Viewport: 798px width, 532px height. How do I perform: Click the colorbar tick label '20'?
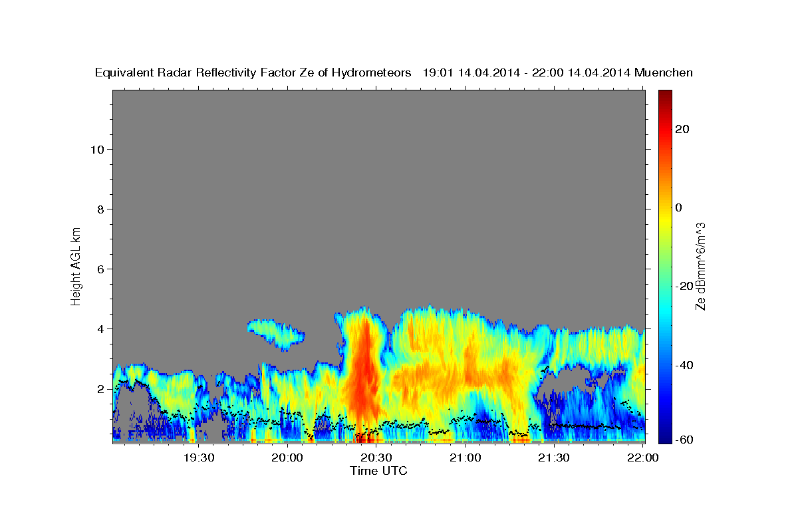682,129
